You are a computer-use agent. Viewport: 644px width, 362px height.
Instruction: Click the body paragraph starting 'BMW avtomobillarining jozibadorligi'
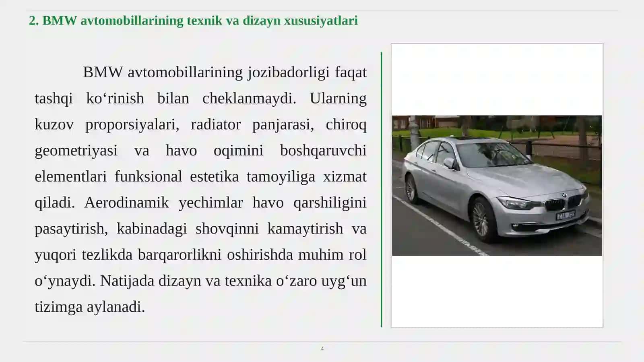pos(200,189)
